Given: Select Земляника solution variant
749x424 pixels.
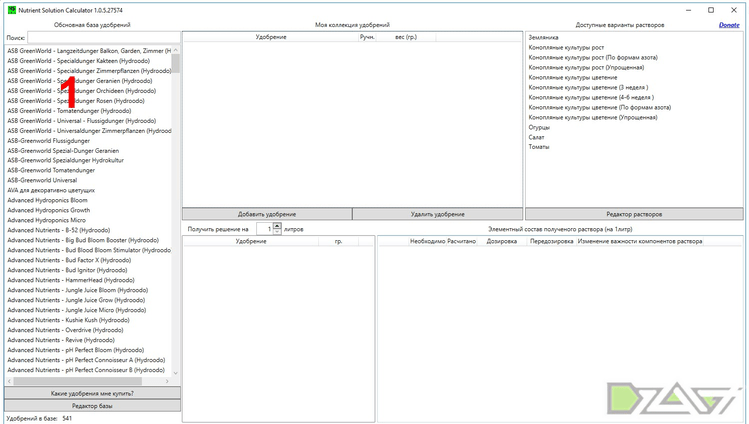Looking at the screenshot, I should (x=543, y=37).
